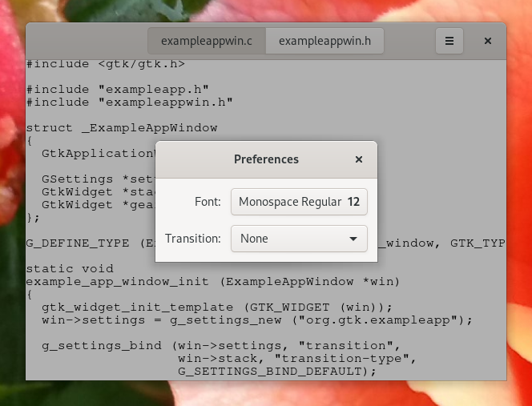Image resolution: width=532 pixels, height=406 pixels.
Task: Click the example_app_window_init function line
Action: [x=213, y=282]
